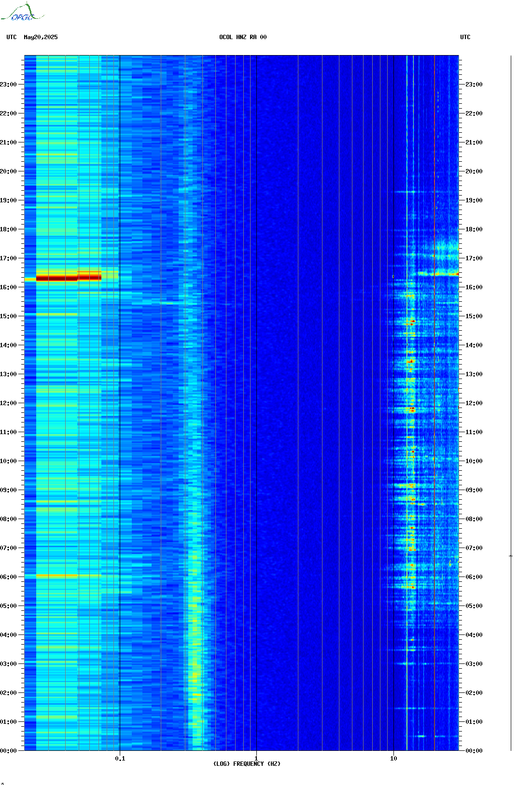Click 09:00 on the left time axis
Image resolution: width=532 pixels, height=789 pixels.
click(x=8, y=490)
